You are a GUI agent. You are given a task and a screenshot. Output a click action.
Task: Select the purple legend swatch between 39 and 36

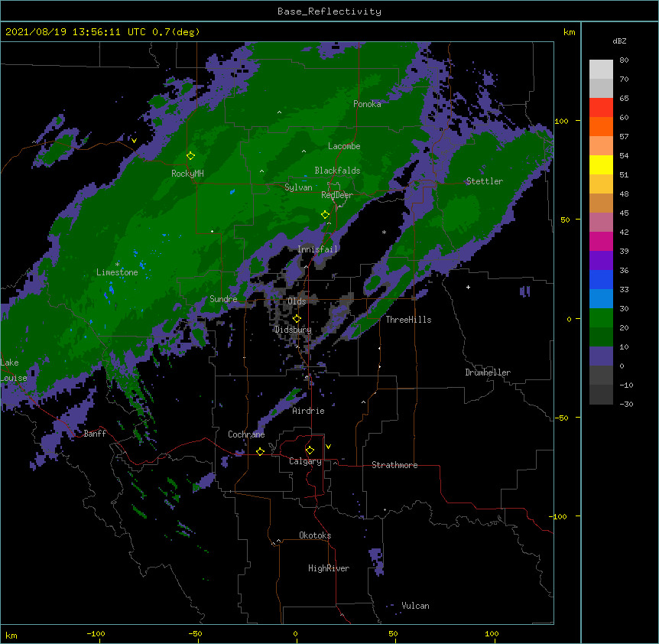pyautogui.click(x=601, y=261)
